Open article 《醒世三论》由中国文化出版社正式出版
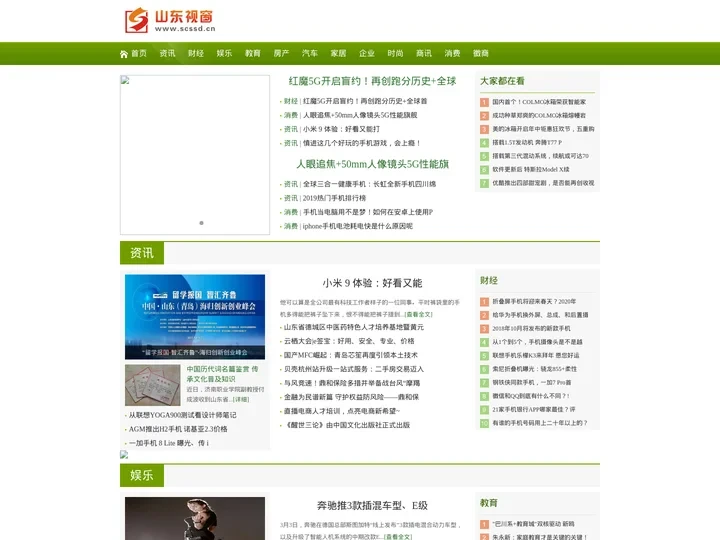Image resolution: width=720 pixels, height=540 pixels. (x=347, y=425)
